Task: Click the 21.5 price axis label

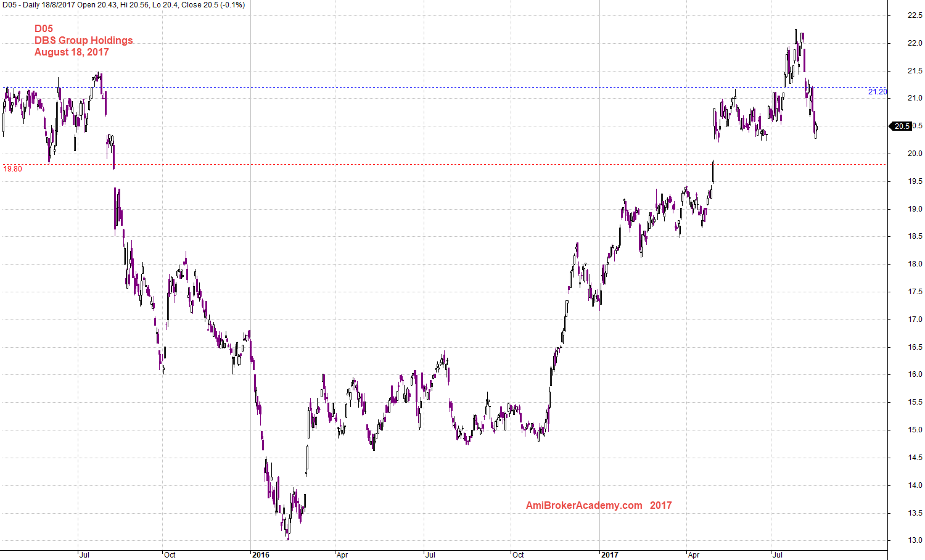Action: (915, 71)
